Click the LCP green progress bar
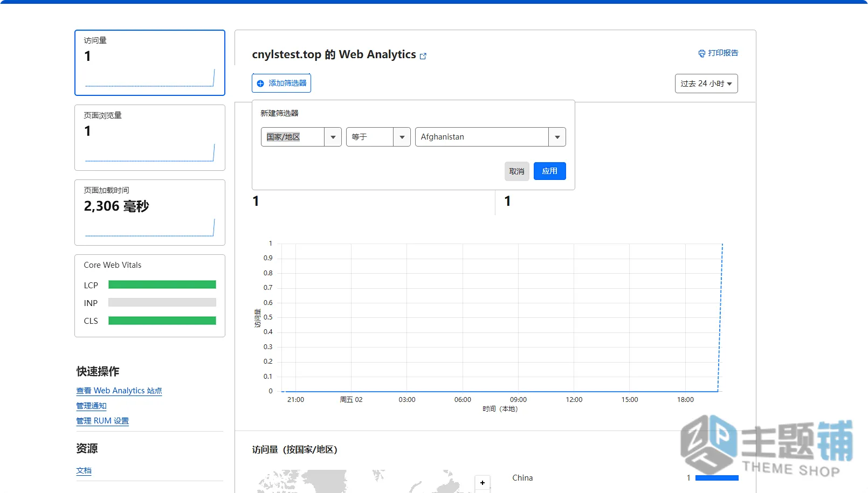The image size is (868, 493). point(162,284)
